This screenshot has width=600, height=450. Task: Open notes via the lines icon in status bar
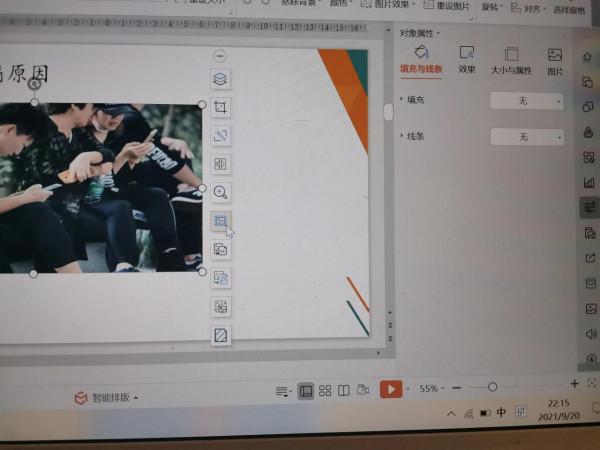point(282,391)
